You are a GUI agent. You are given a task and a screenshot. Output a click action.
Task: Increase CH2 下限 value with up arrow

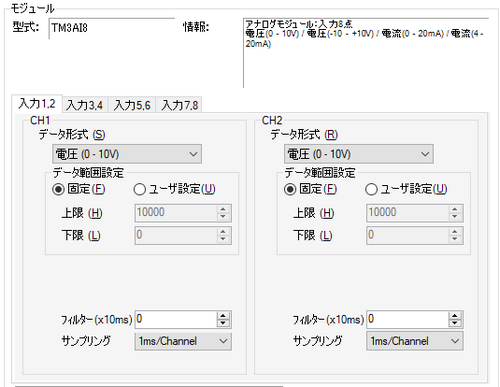pyautogui.click(x=455, y=232)
